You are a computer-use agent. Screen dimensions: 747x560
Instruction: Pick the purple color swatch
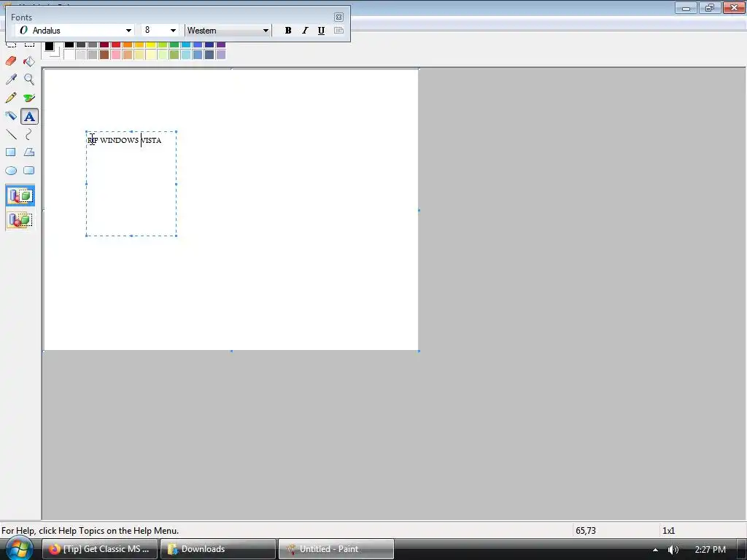[220, 44]
